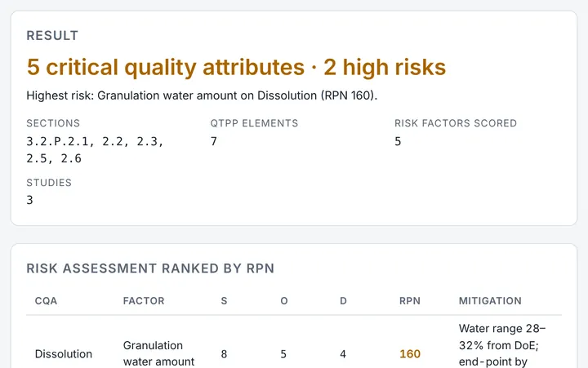The width and height of the screenshot is (588, 368).
Task: Click the D column header
Action: 343,301
